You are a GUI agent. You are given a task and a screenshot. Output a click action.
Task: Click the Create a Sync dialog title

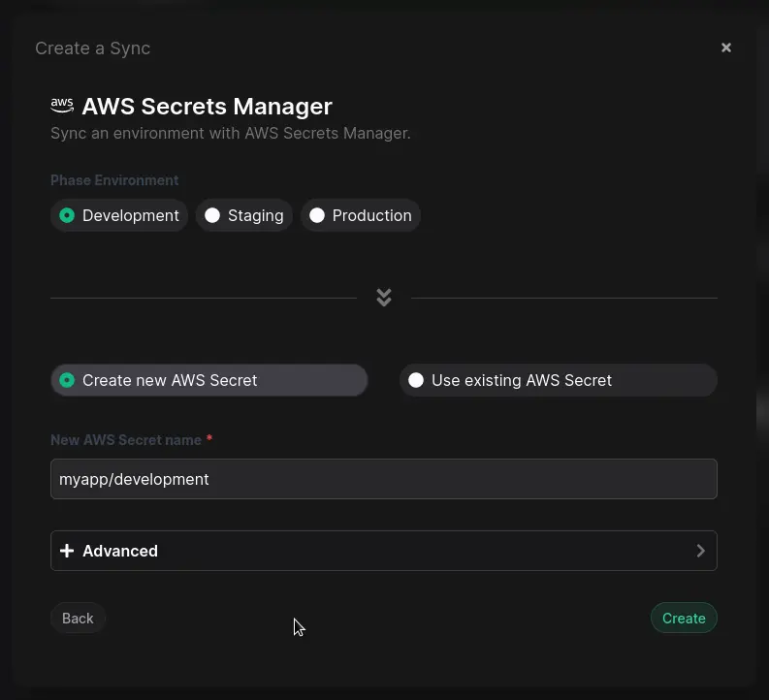[92, 48]
